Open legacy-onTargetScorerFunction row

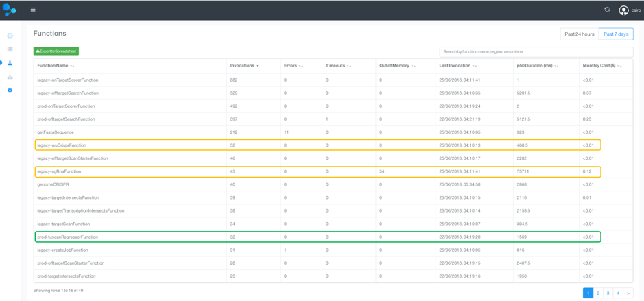(x=333, y=80)
